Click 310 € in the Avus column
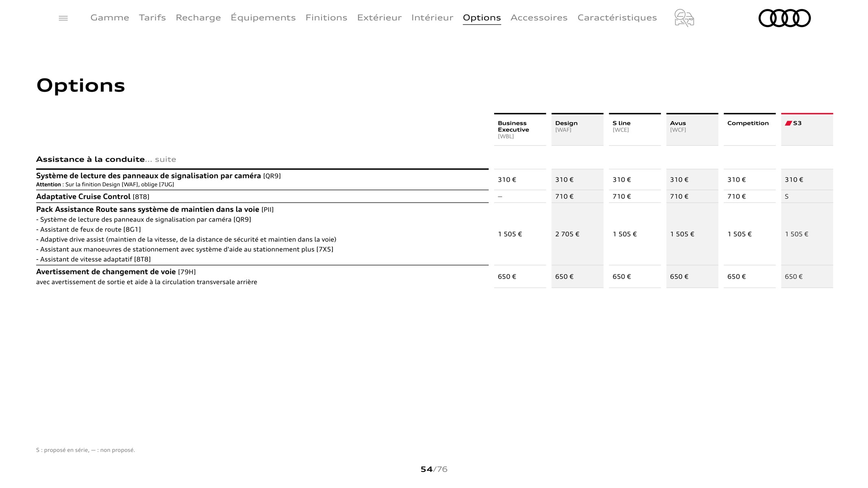Screen dimensions: 868x488 679,180
